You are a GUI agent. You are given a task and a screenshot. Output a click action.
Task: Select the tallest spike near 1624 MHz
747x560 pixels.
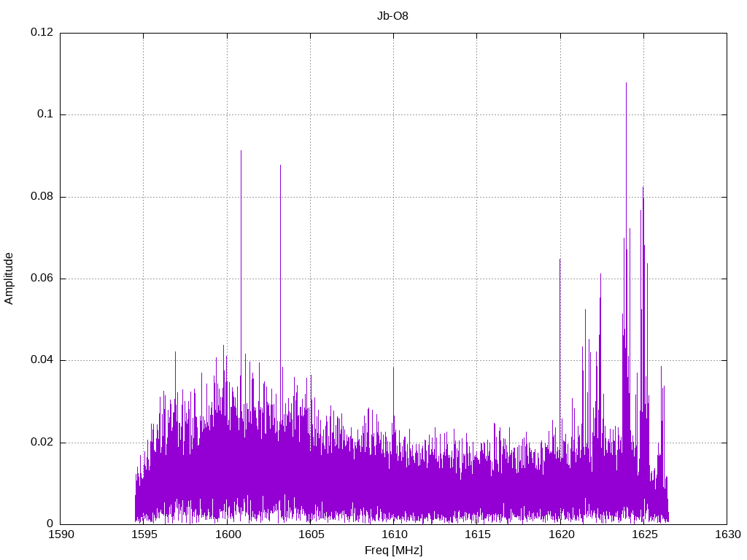point(626,146)
